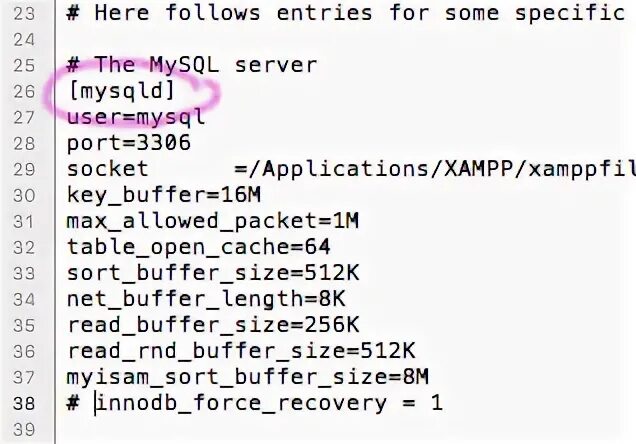Click the key_buffer=16M setting
Viewport: 636px width, 444px height.
(163, 195)
